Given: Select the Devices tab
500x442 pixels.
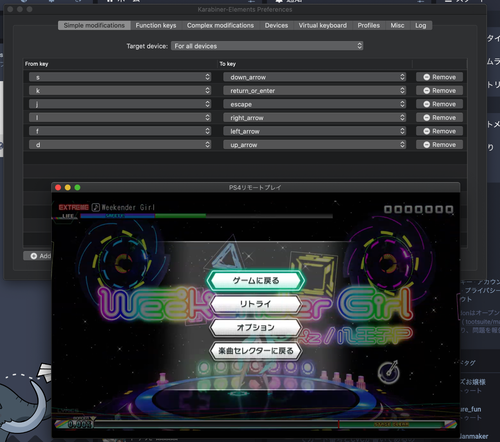Looking at the screenshot, I should (276, 25).
